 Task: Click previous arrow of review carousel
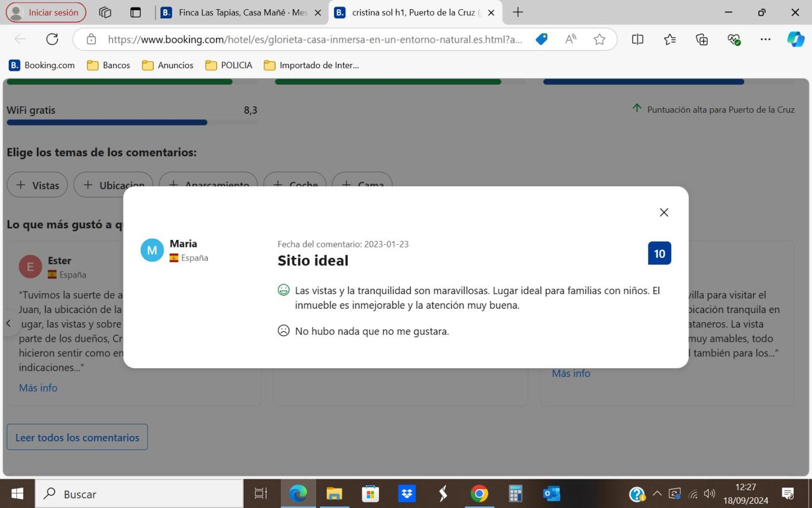8,323
